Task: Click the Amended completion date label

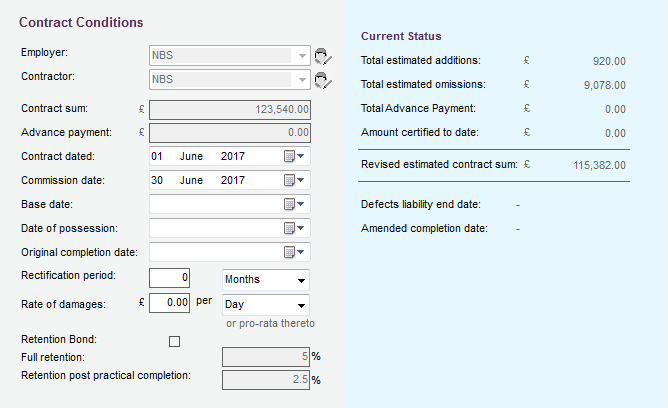Action: point(424,228)
